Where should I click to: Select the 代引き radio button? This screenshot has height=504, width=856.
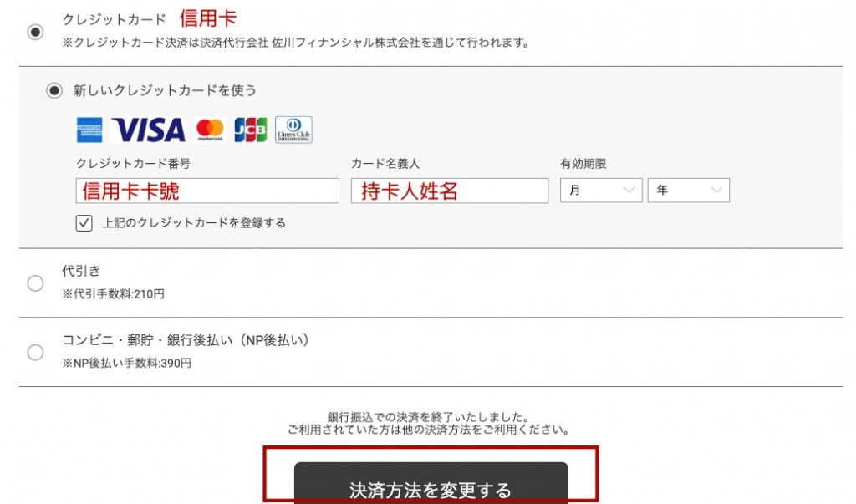coord(35,283)
